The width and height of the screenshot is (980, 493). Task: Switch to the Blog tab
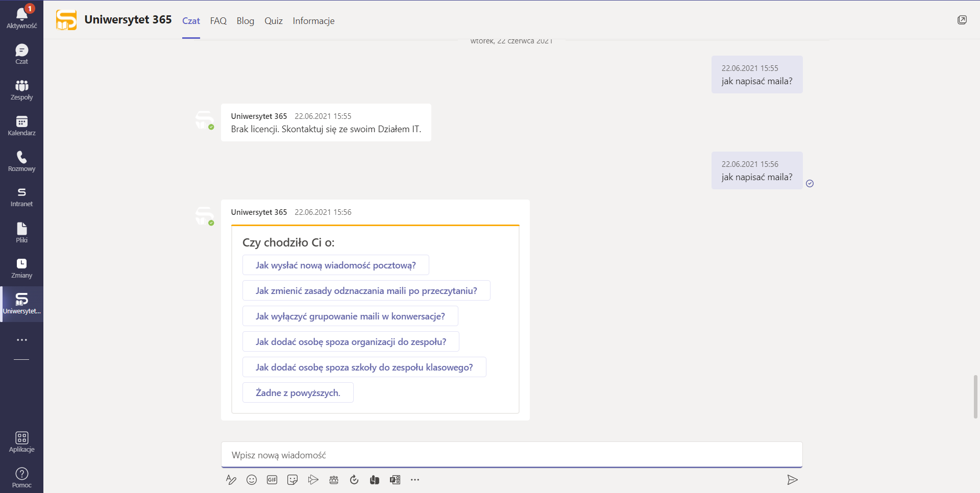(x=246, y=21)
